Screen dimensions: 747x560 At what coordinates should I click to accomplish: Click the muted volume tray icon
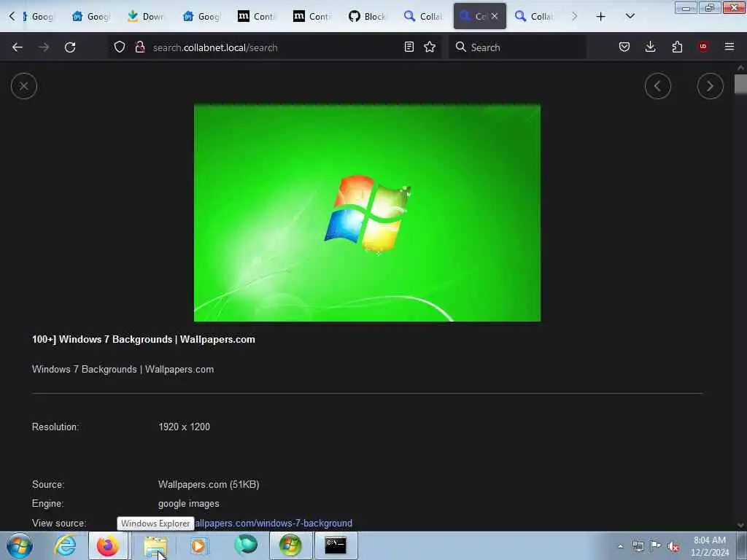tap(673, 546)
